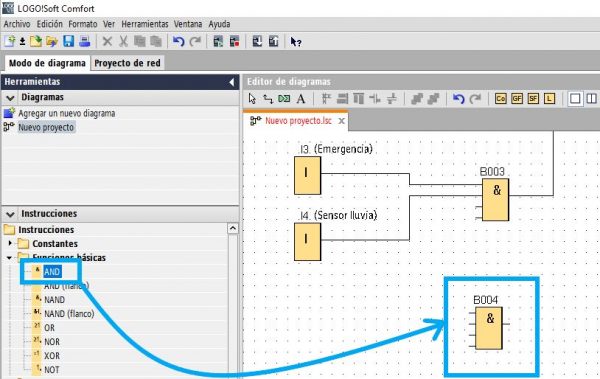
Task: Show special functions with SF icon
Action: tap(533, 99)
